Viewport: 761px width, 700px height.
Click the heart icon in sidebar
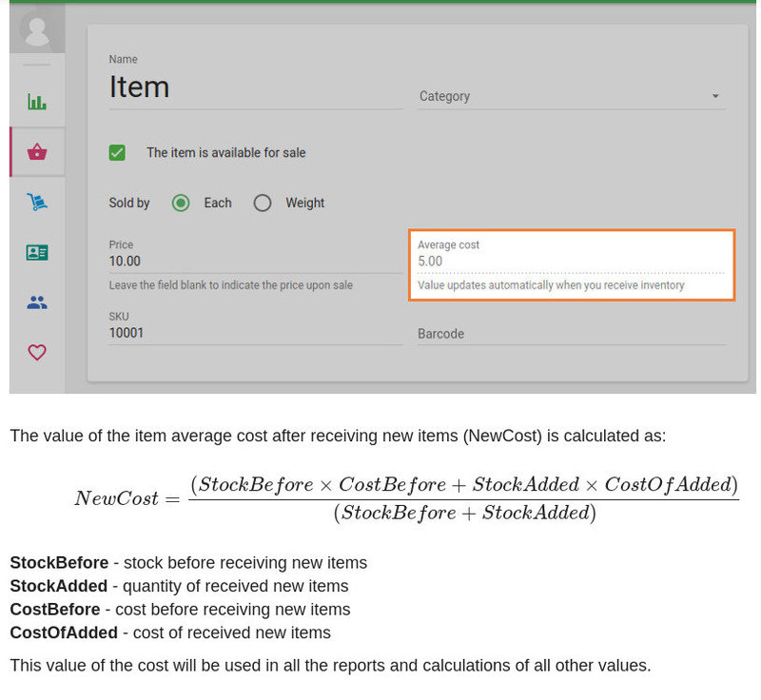click(37, 353)
